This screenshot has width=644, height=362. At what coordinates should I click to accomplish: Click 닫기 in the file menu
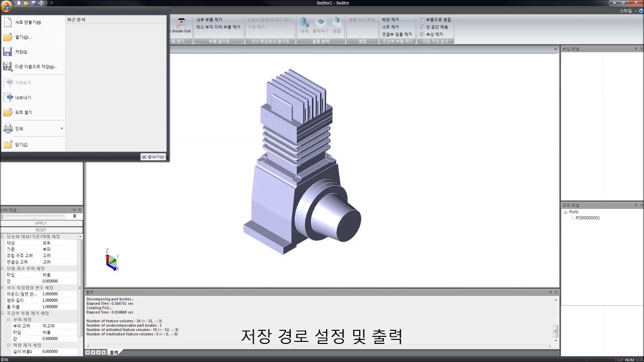(x=33, y=145)
